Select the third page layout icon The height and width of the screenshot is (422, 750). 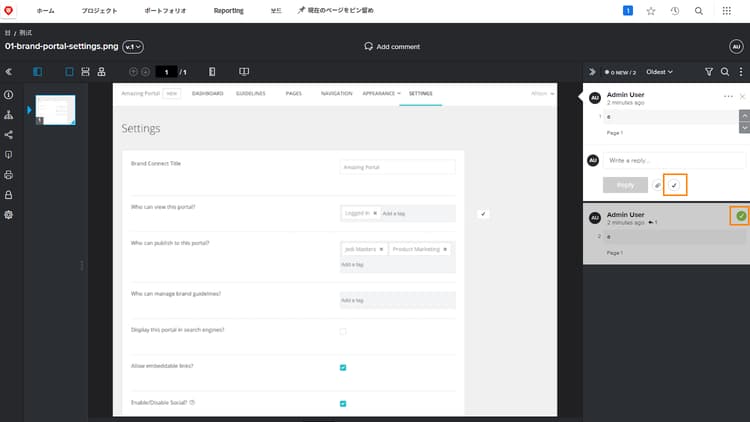click(101, 72)
